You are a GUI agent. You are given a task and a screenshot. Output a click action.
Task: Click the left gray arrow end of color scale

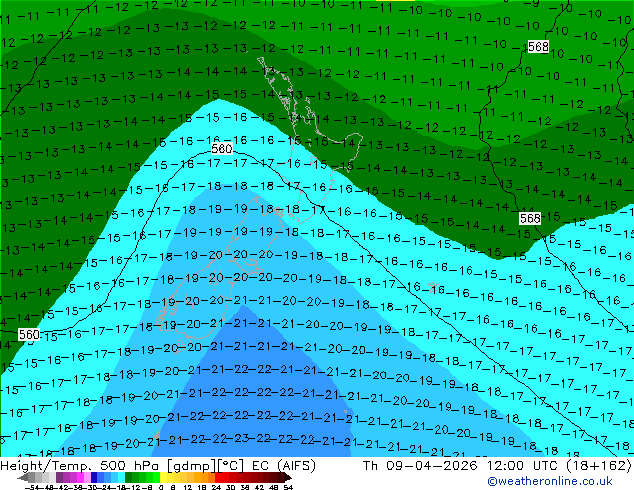click(23, 478)
